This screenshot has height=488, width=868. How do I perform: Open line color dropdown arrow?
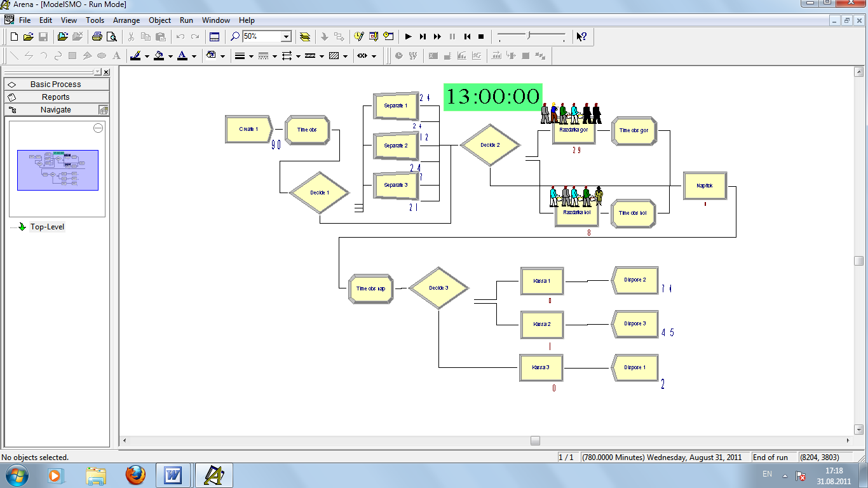coord(147,56)
